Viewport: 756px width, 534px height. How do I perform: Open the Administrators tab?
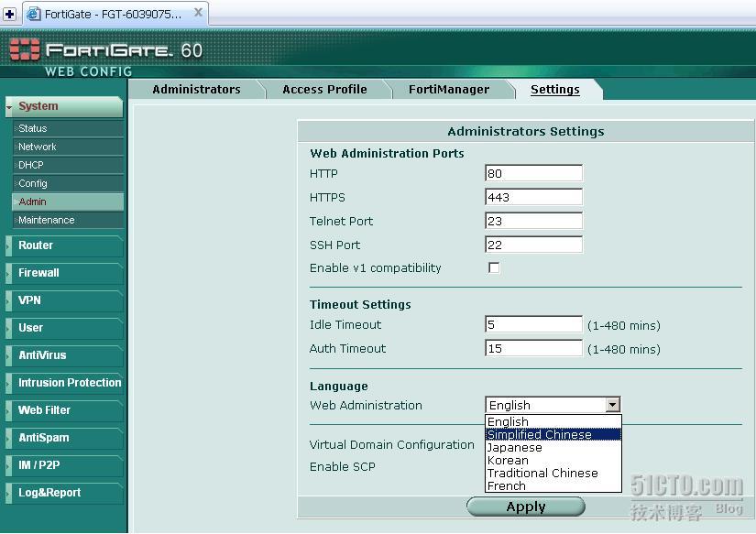click(x=196, y=89)
